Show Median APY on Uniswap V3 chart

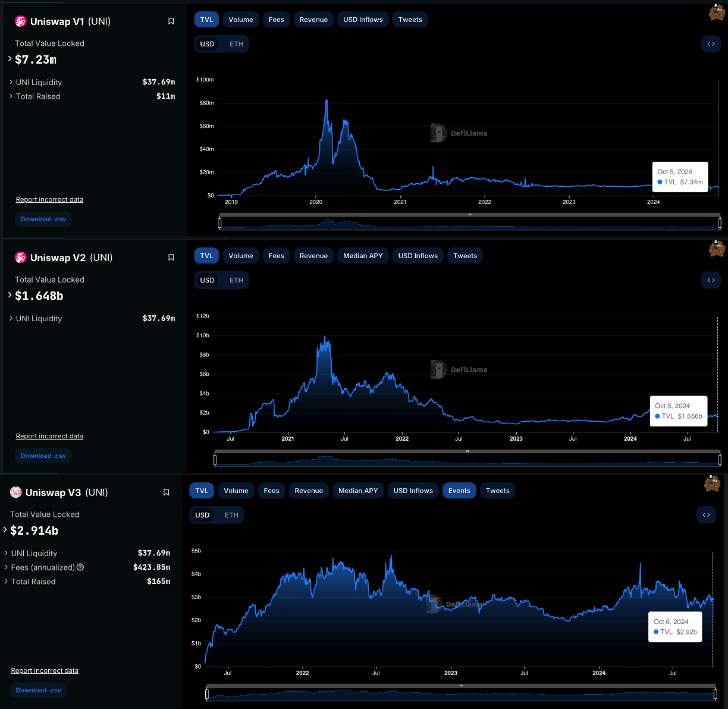(358, 491)
